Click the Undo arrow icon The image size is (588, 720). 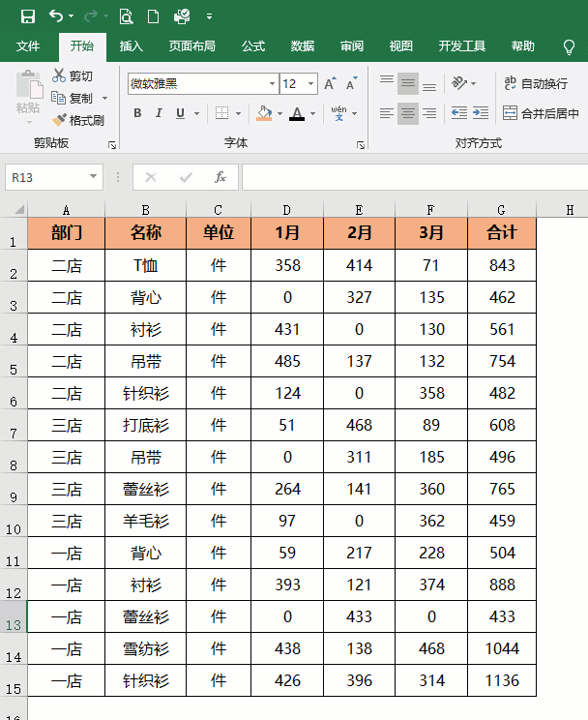(x=56, y=16)
